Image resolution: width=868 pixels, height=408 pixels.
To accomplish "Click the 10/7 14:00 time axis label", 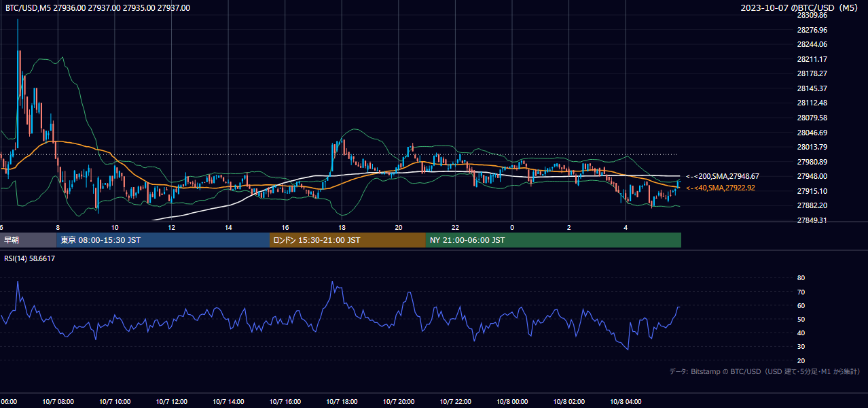I will point(228,401).
